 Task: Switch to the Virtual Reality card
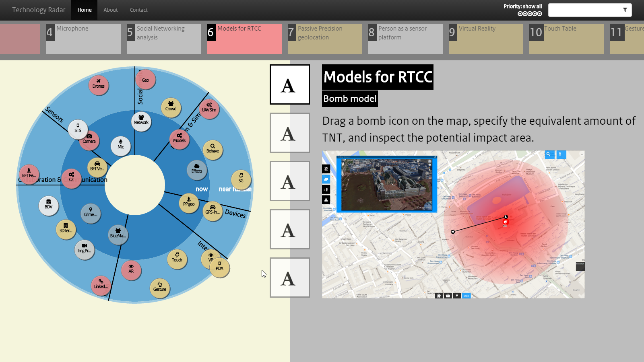click(x=486, y=39)
